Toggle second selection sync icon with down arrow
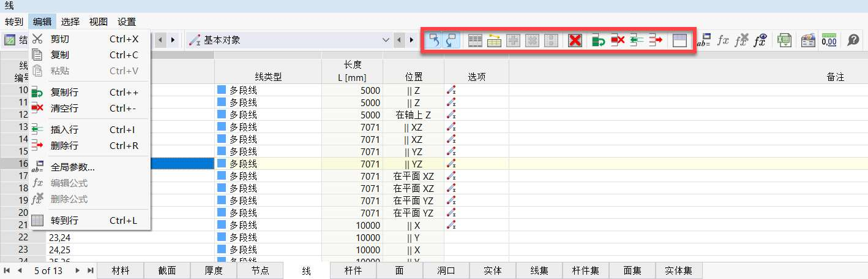 tap(451, 40)
